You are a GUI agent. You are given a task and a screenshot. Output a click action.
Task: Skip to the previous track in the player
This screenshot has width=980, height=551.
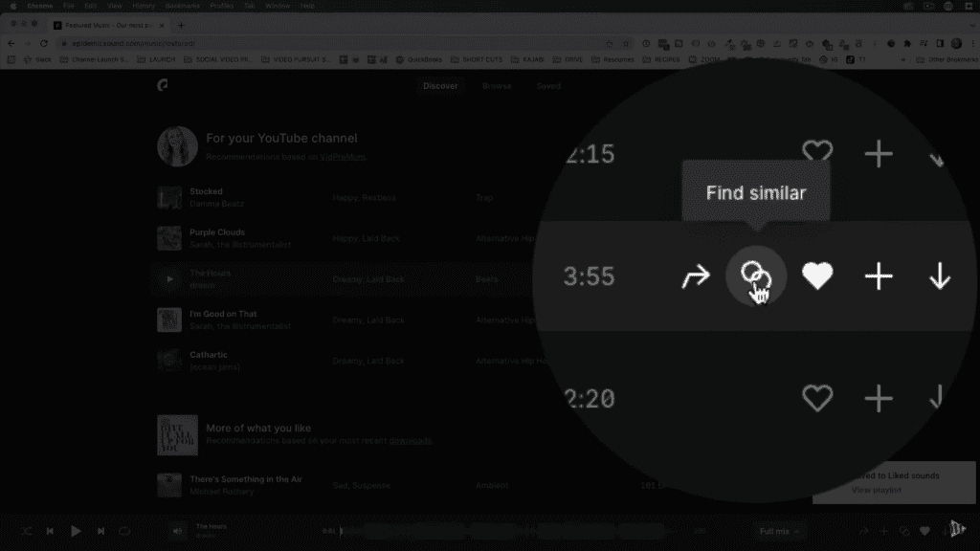[x=50, y=531]
